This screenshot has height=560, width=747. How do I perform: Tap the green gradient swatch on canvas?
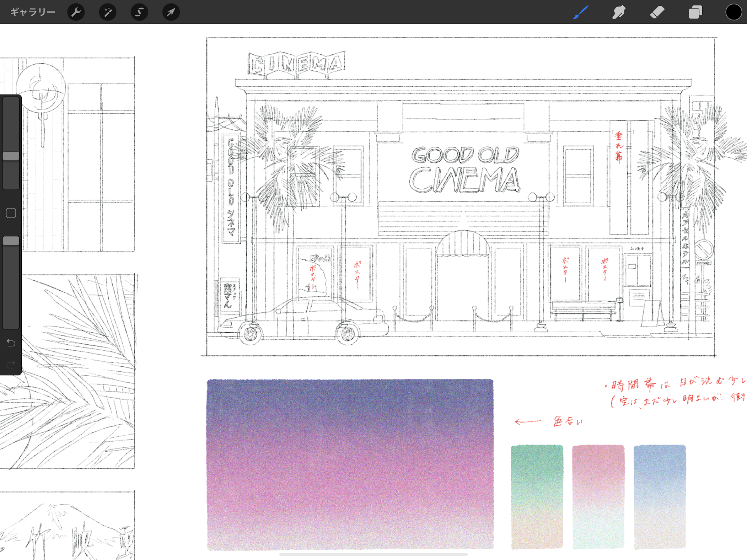537,496
